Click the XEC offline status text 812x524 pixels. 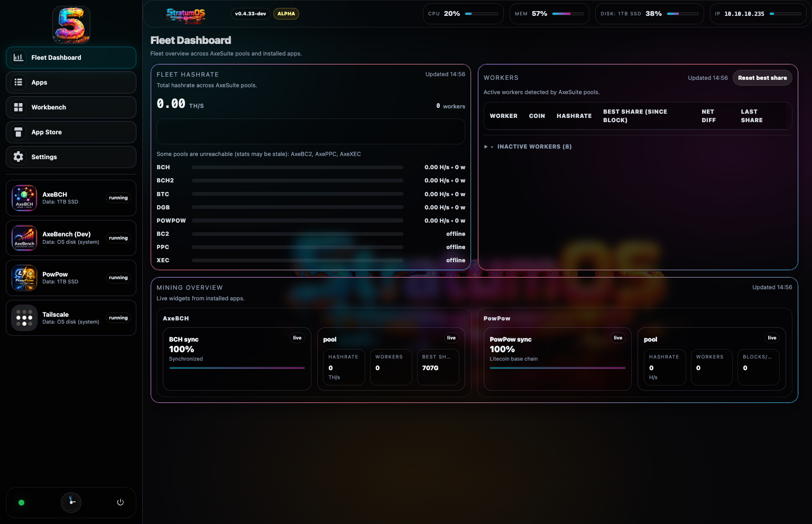[x=456, y=260]
